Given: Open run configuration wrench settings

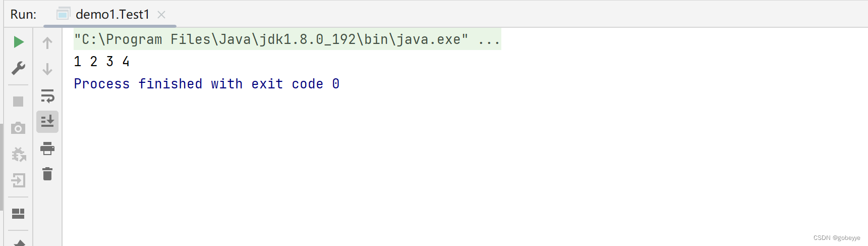Looking at the screenshot, I should [x=19, y=68].
